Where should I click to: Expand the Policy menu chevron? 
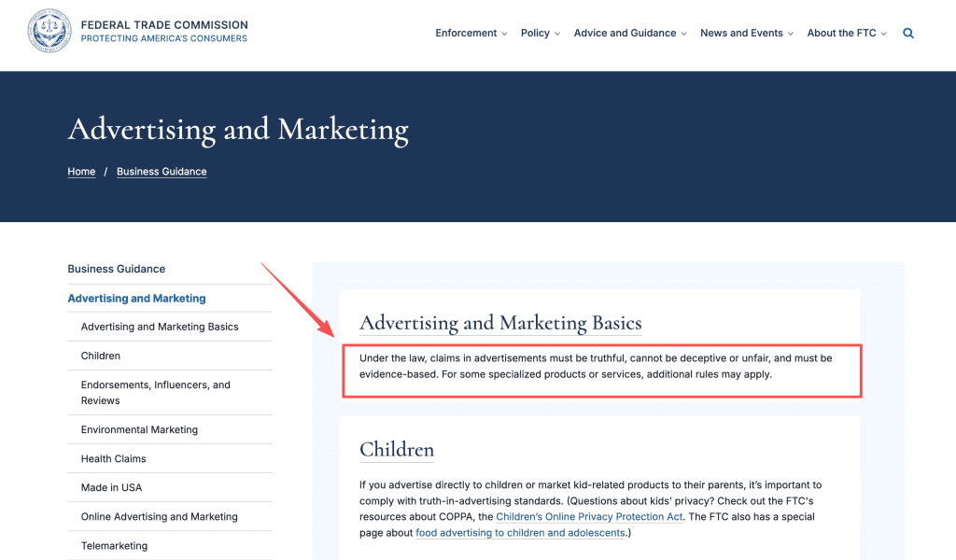pos(557,35)
